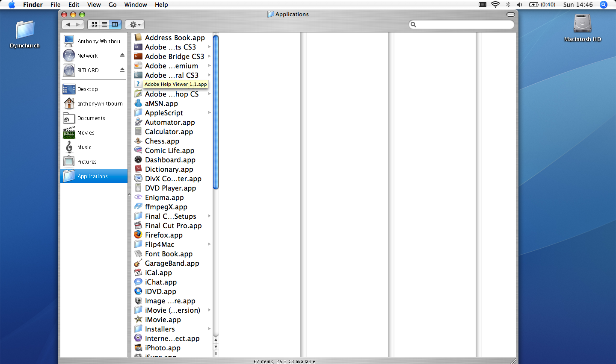Click the Font Book.app icon
The width and height of the screenshot is (616, 364).
(x=138, y=254)
